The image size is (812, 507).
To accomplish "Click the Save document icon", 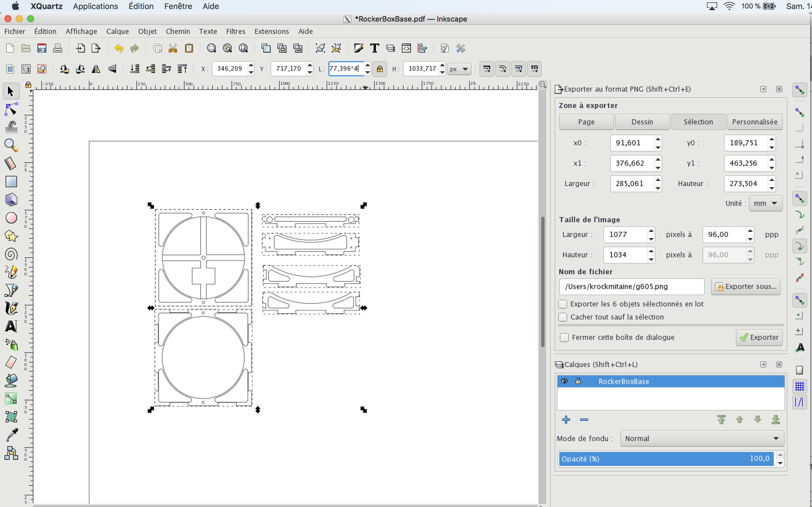I will coord(42,48).
